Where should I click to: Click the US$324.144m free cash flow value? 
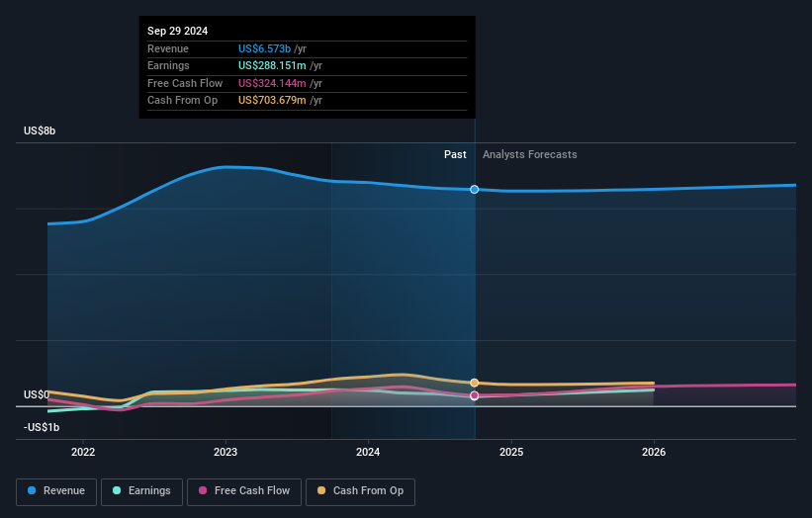(272, 83)
